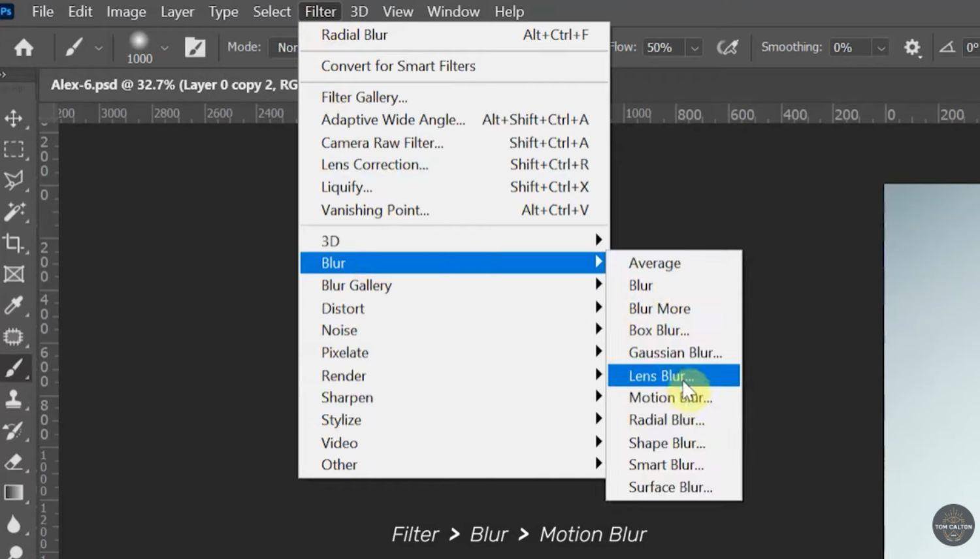Enable airbrush-style build-up effects icon

[x=727, y=47]
